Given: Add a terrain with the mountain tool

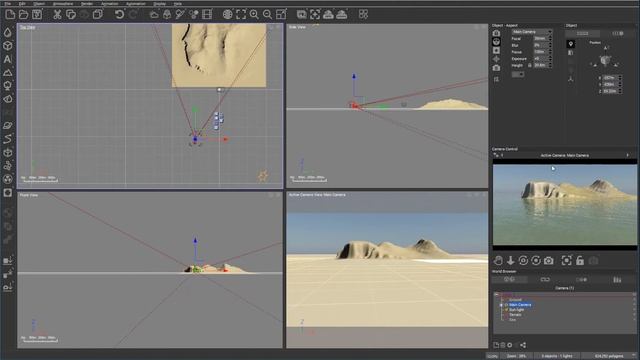Looking at the screenshot, I should pos(8,73).
